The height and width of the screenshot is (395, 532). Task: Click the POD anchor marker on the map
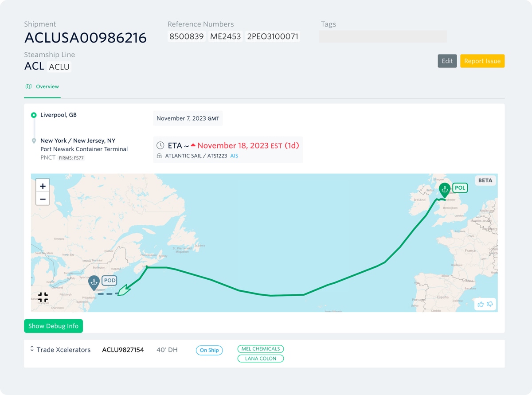point(94,281)
